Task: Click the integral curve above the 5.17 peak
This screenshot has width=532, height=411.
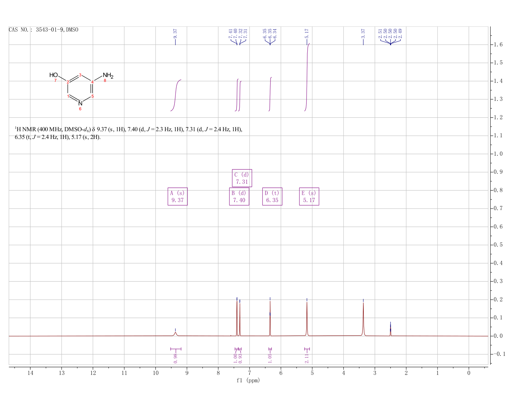Action: (x=307, y=77)
